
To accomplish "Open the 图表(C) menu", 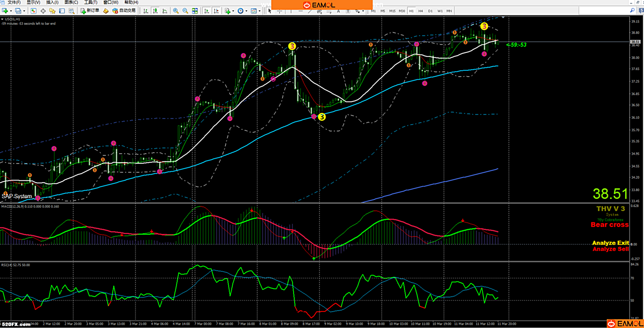I will coord(71,2).
